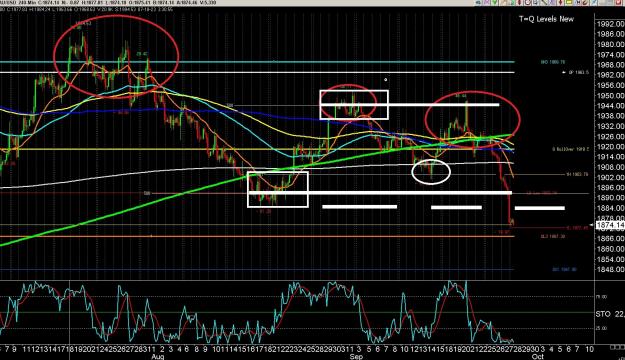Viewport: 625px width, 360px height.
Task: Click the yellow rectangle tool icon in toolbar
Action: pos(569,2)
